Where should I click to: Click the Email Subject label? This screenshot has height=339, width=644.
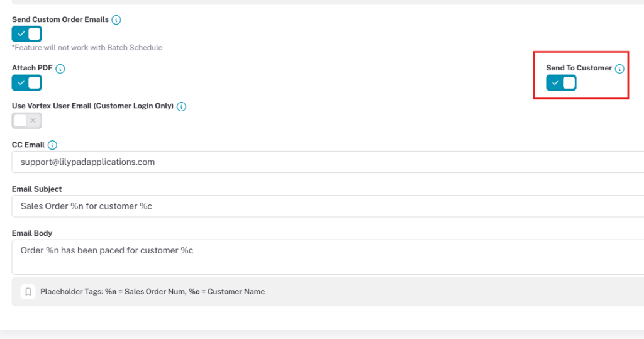point(36,189)
